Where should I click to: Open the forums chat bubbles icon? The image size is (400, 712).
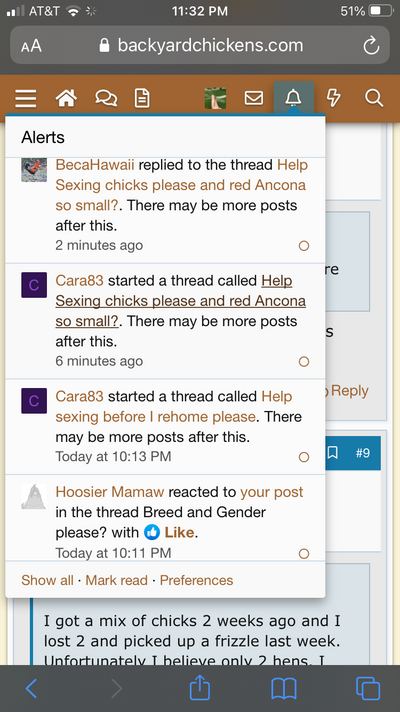[106, 98]
